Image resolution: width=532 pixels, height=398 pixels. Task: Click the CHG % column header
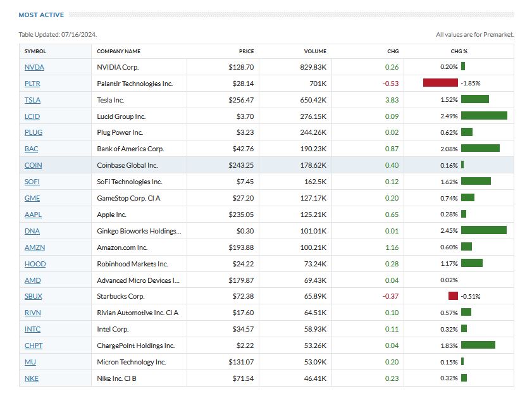[459, 51]
